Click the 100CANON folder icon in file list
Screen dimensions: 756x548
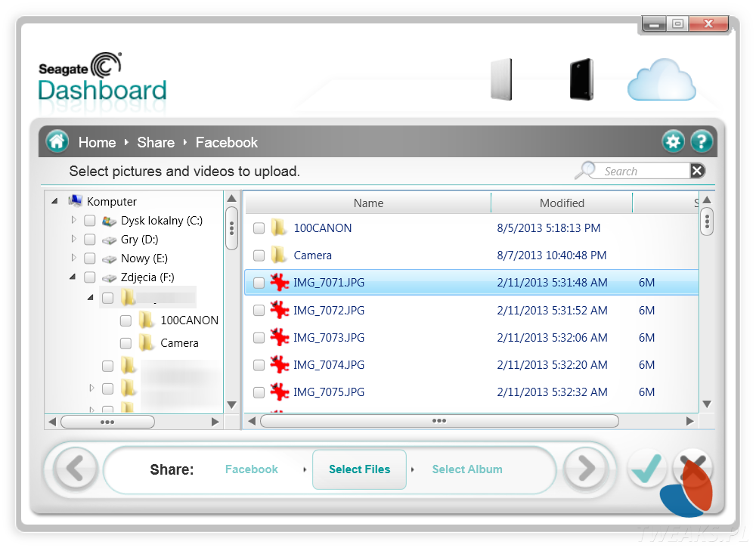click(x=278, y=228)
